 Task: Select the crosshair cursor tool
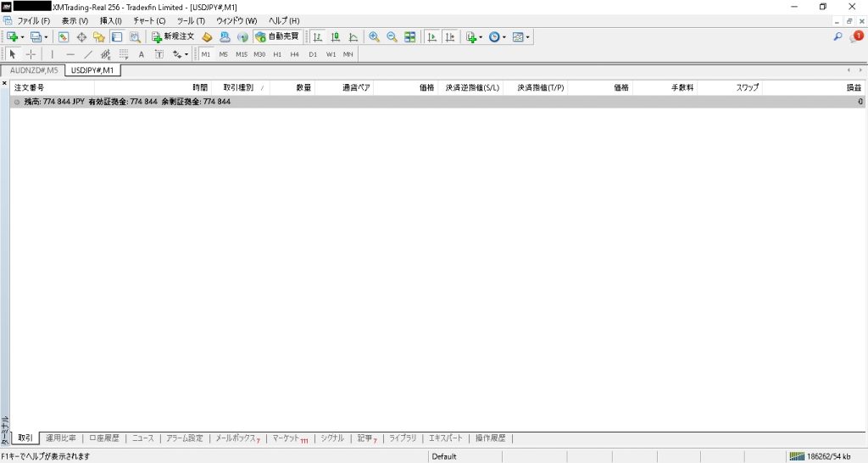(31, 54)
